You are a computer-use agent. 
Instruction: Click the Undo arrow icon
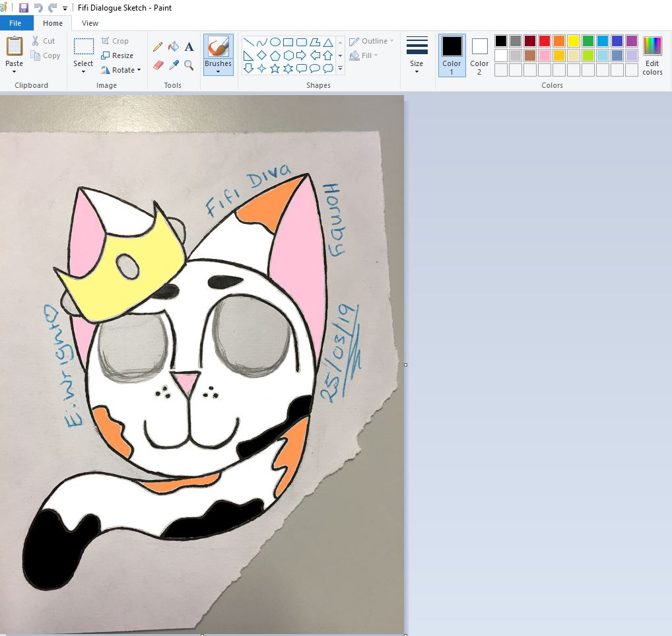tap(38, 7)
